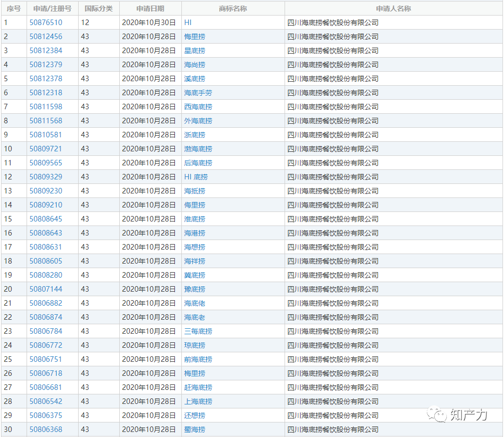
Task: Click application number 50806882
Action: point(46,303)
